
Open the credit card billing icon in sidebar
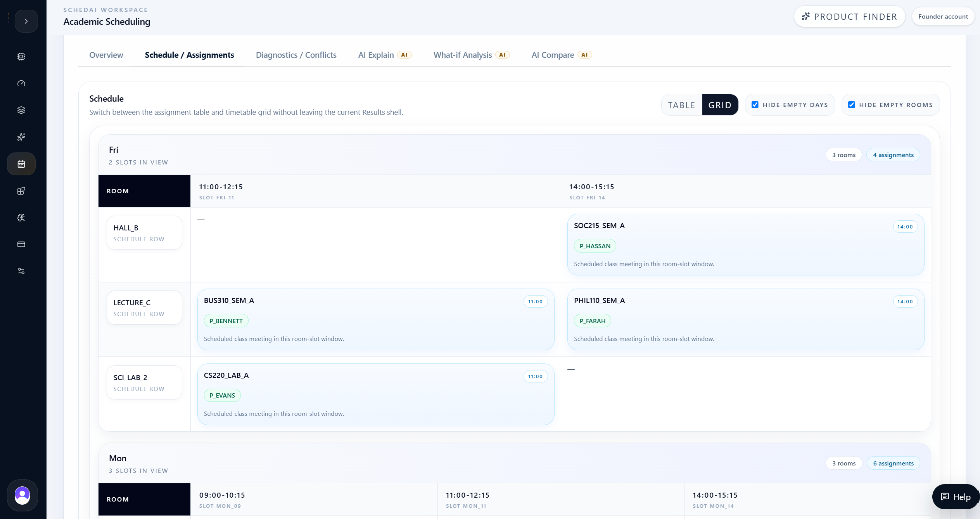point(21,244)
